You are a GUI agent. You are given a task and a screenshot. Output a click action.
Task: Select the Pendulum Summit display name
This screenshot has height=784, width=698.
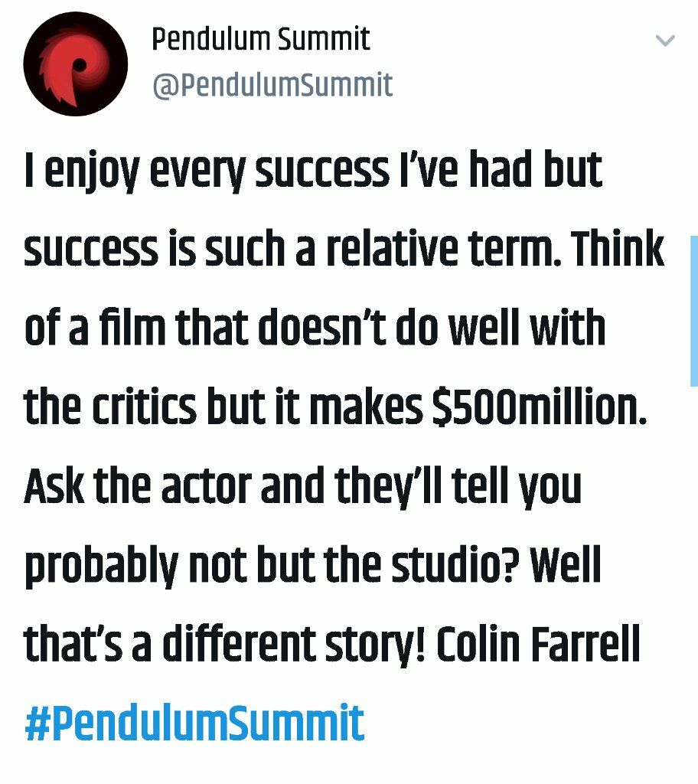260,38
